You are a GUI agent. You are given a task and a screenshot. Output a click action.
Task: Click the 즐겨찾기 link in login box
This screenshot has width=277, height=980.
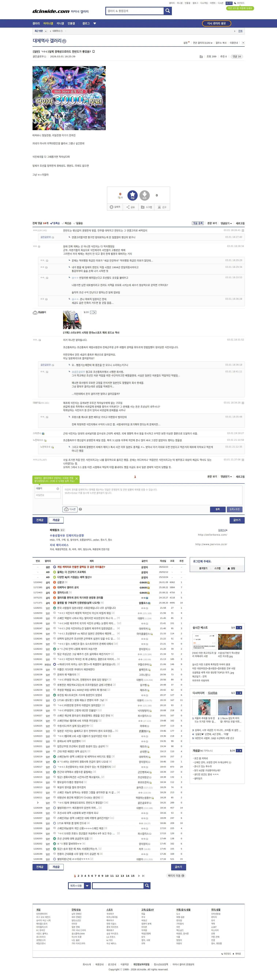(x=203, y=568)
